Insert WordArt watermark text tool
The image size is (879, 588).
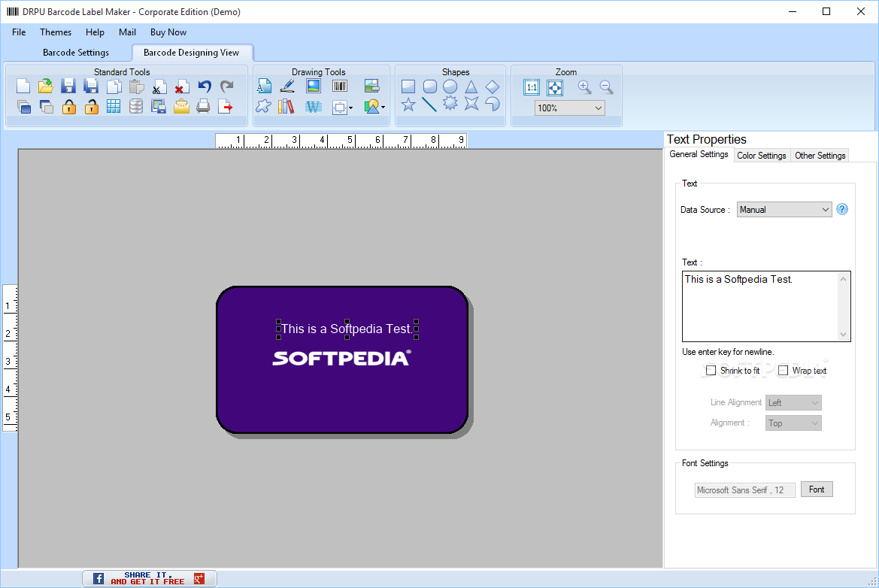(x=314, y=107)
